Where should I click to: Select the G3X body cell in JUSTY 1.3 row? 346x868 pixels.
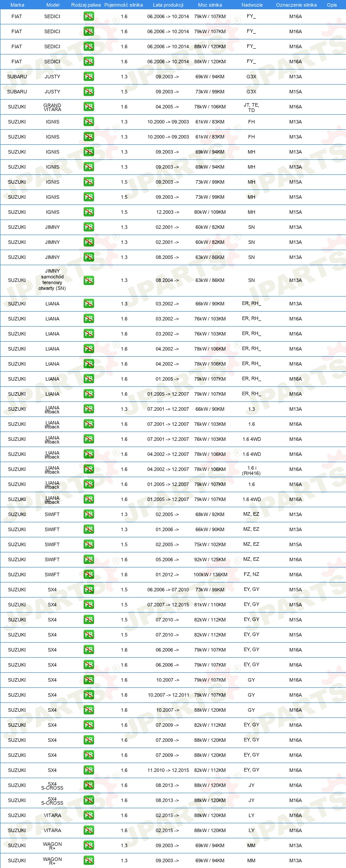pos(251,77)
